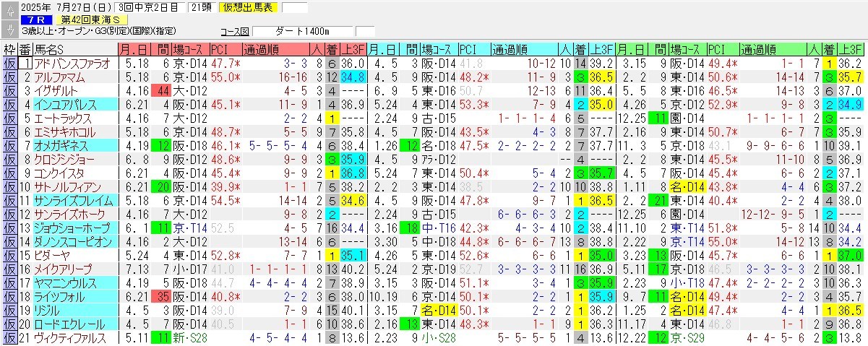Open the コース図 link

pos(234,32)
